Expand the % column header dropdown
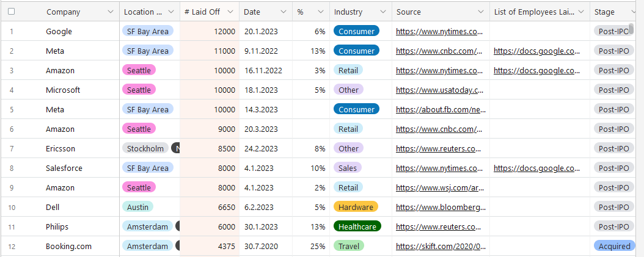The width and height of the screenshot is (644, 257). 320,12
